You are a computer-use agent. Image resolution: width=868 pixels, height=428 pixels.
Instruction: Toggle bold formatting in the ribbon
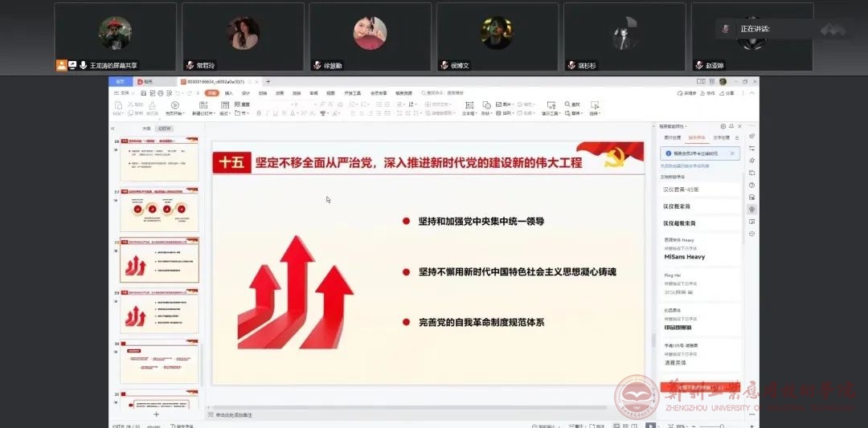[258, 113]
